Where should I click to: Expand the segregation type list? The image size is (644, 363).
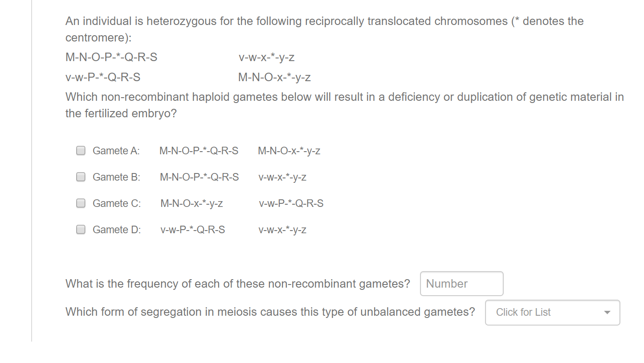(552, 312)
